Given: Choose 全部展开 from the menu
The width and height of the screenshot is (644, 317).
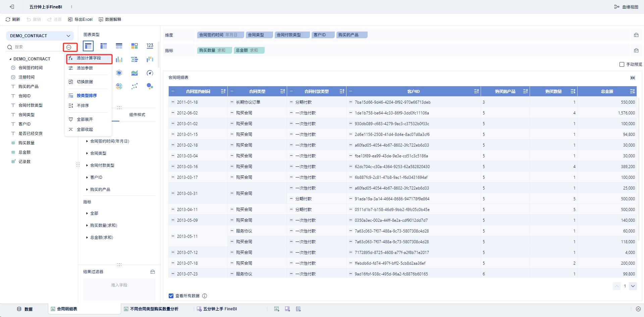Looking at the screenshot, I should coord(88,119).
